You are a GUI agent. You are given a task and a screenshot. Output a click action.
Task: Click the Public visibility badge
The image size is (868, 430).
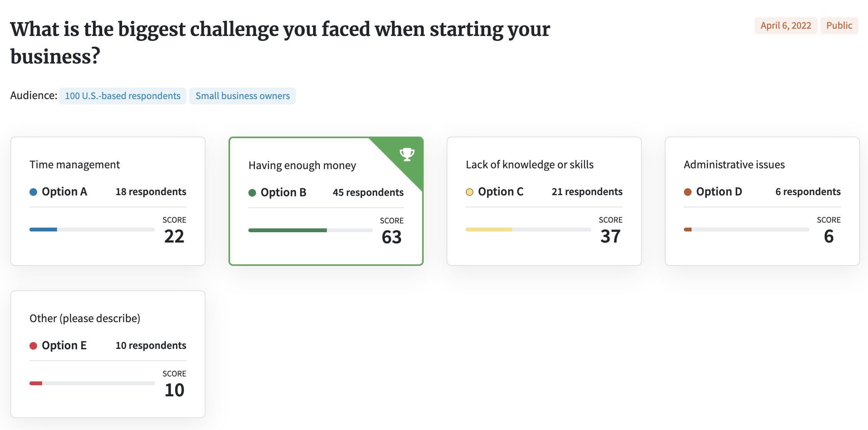coord(839,26)
